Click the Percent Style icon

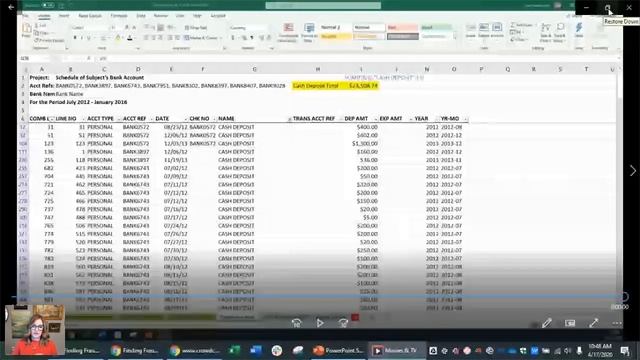pos(244,38)
